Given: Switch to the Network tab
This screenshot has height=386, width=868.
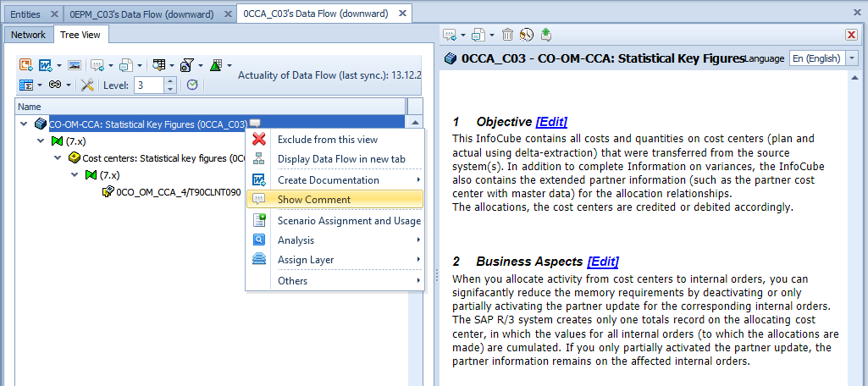Looking at the screenshot, I should click(28, 35).
